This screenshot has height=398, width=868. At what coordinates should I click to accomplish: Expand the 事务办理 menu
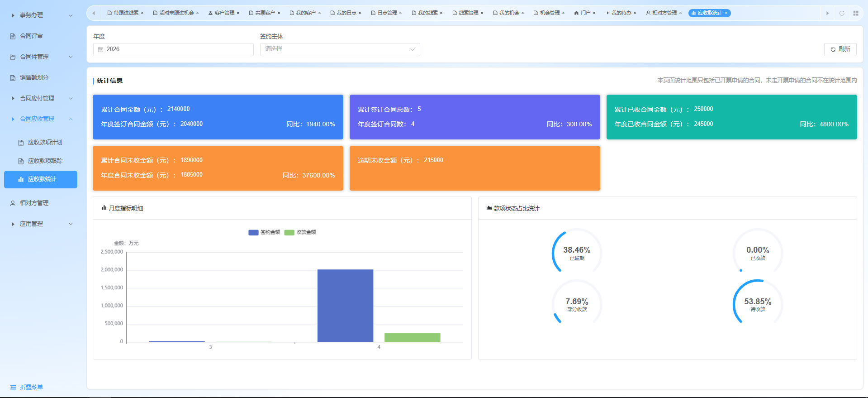[42, 15]
